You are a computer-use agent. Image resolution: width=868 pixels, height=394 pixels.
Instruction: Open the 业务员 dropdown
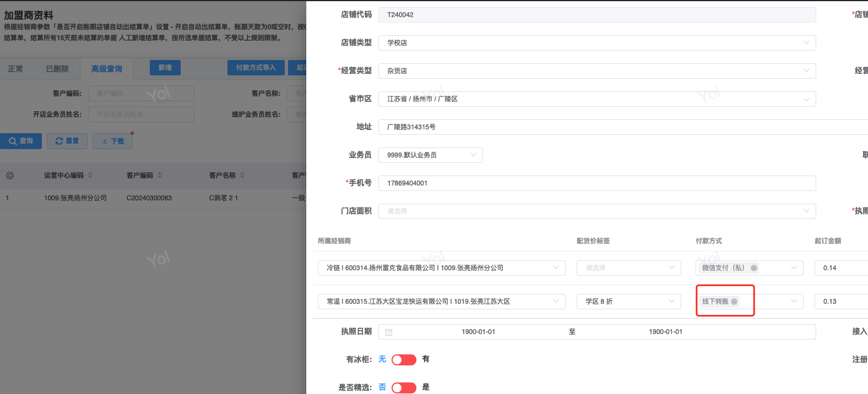[430, 155]
